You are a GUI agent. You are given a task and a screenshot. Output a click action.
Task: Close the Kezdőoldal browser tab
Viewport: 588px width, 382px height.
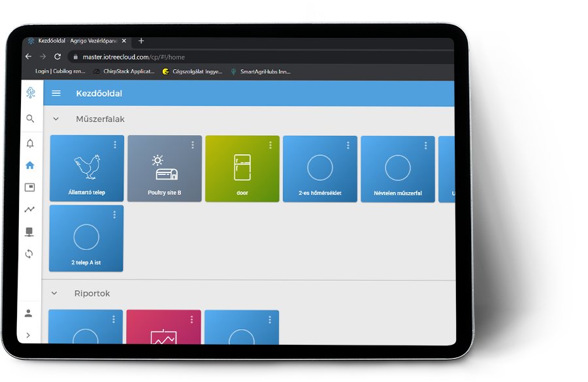pyautogui.click(x=123, y=41)
